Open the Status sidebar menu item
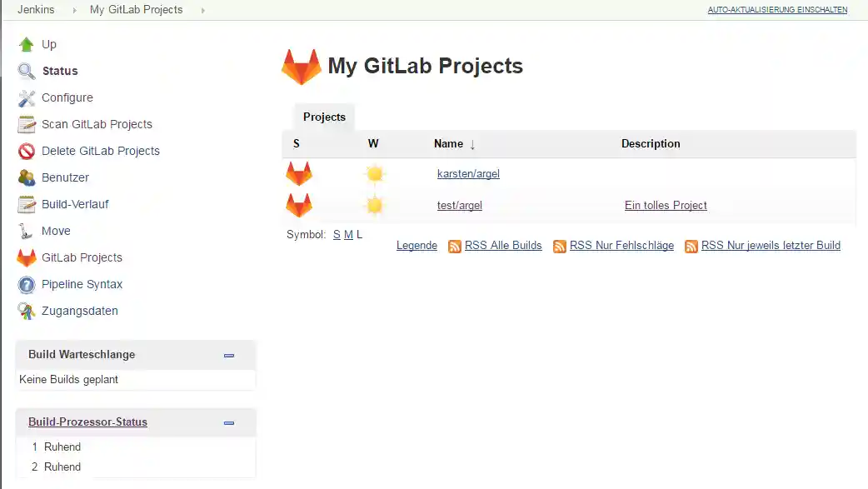Screen dimensions: 868x489 click(60, 71)
